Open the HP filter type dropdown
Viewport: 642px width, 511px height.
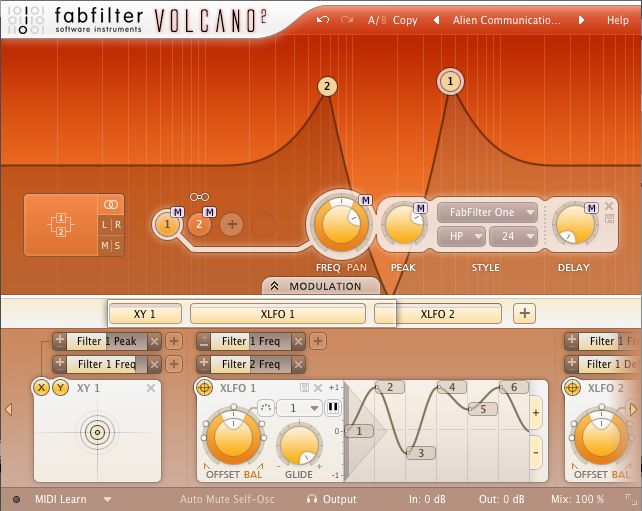(x=461, y=236)
